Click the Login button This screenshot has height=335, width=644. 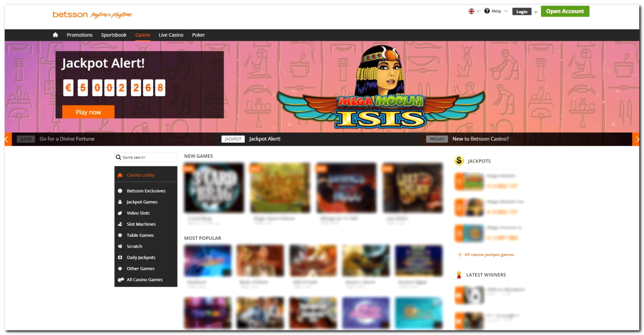coord(522,11)
